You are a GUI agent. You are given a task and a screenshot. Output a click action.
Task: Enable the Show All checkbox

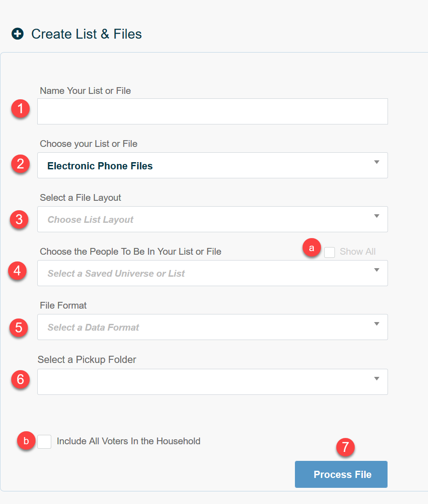pos(329,252)
